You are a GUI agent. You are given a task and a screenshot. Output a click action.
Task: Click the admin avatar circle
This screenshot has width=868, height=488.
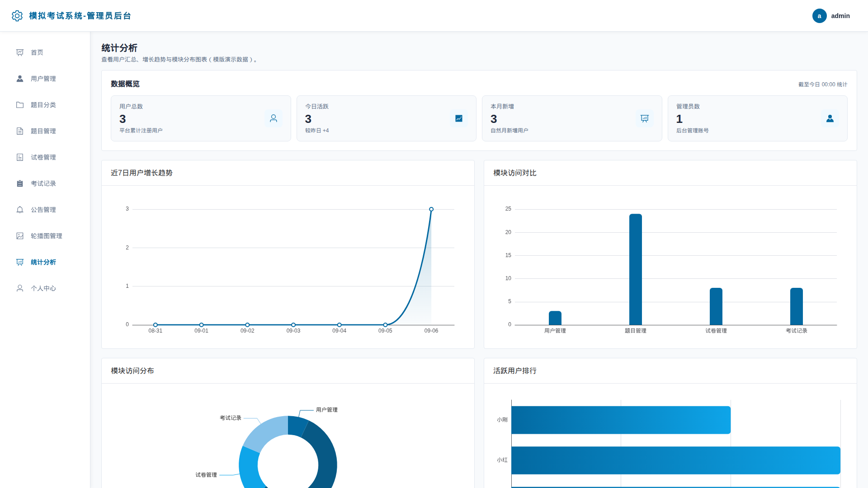[x=819, y=16]
